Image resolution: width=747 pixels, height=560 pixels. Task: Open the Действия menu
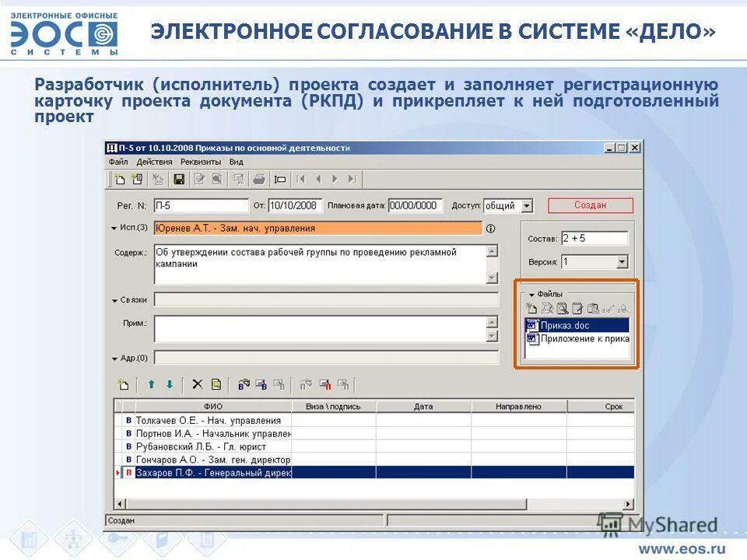pos(154,162)
